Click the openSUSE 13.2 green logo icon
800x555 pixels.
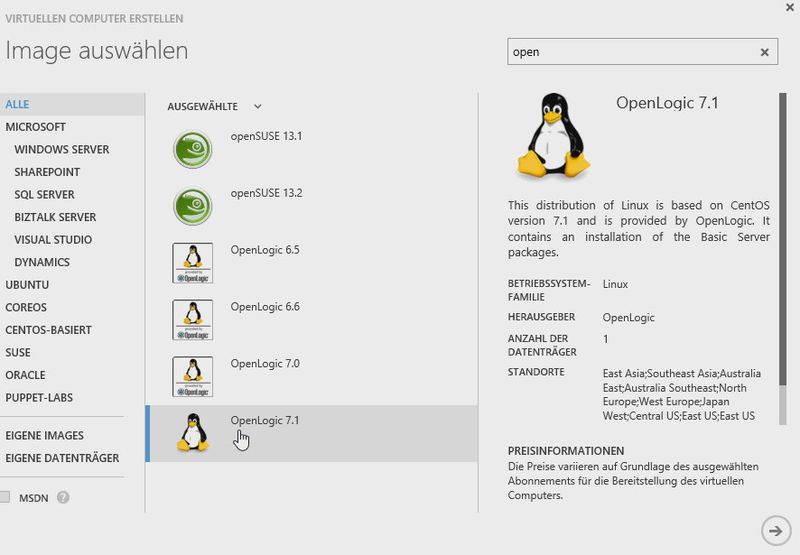coord(192,206)
